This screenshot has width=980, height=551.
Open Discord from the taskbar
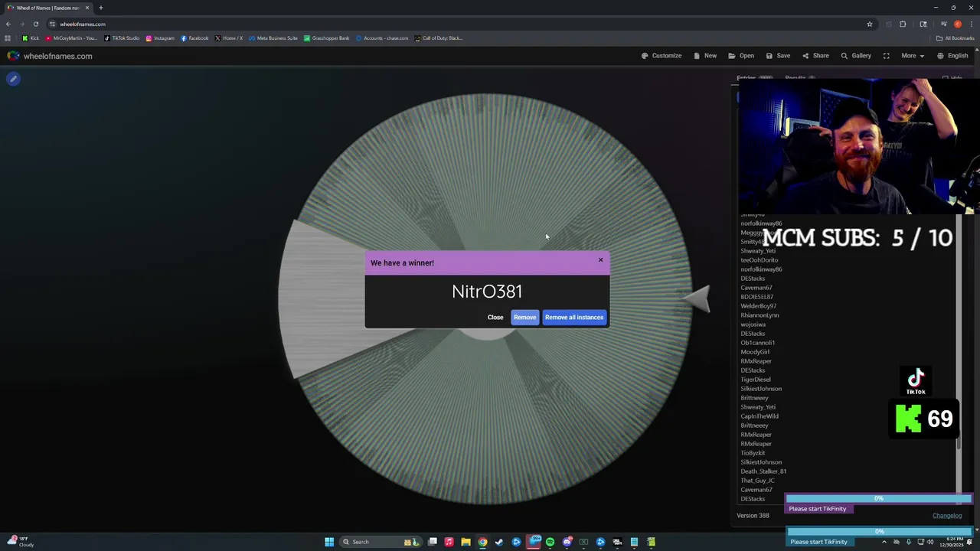tap(567, 542)
